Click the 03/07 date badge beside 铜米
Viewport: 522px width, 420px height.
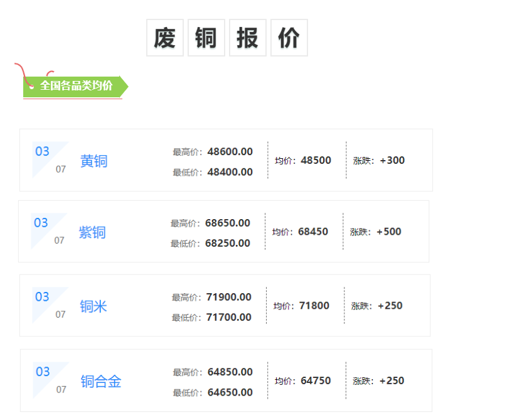click(49, 304)
